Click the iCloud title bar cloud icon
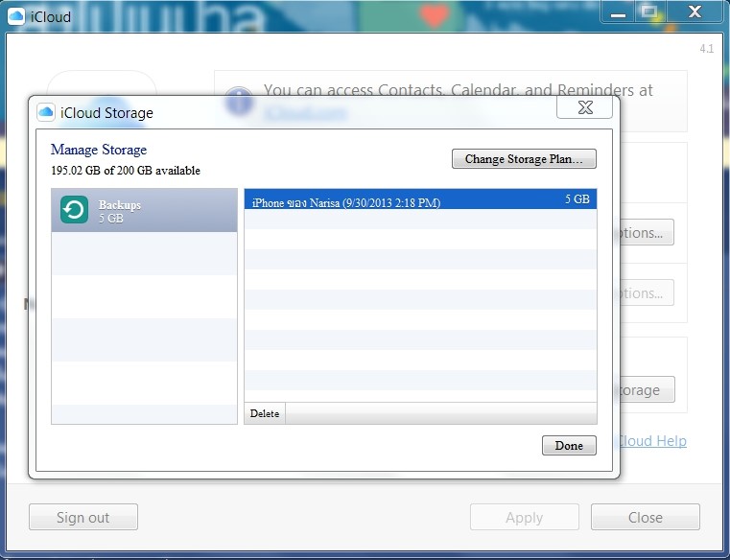The height and width of the screenshot is (560, 730). pyautogui.click(x=16, y=16)
